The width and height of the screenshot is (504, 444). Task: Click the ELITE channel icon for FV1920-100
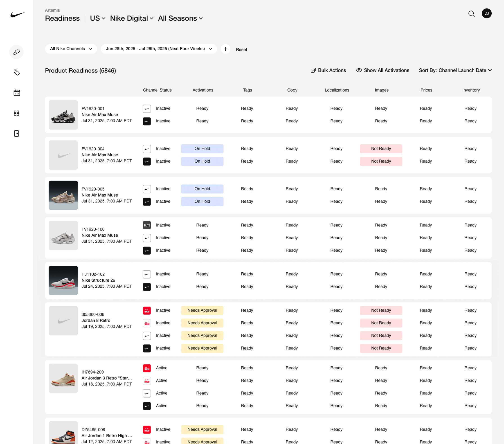[x=147, y=225]
